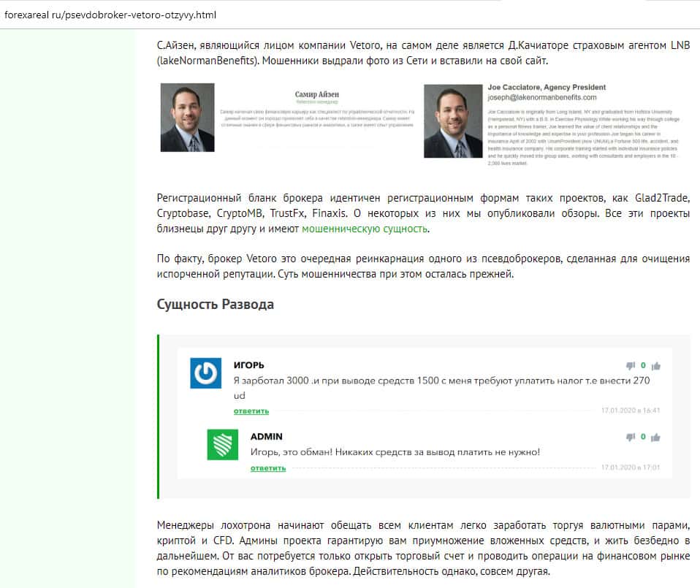Click 'Joe Cacciatore, Agency President' caption
The height and width of the screenshot is (588, 700).
[547, 87]
